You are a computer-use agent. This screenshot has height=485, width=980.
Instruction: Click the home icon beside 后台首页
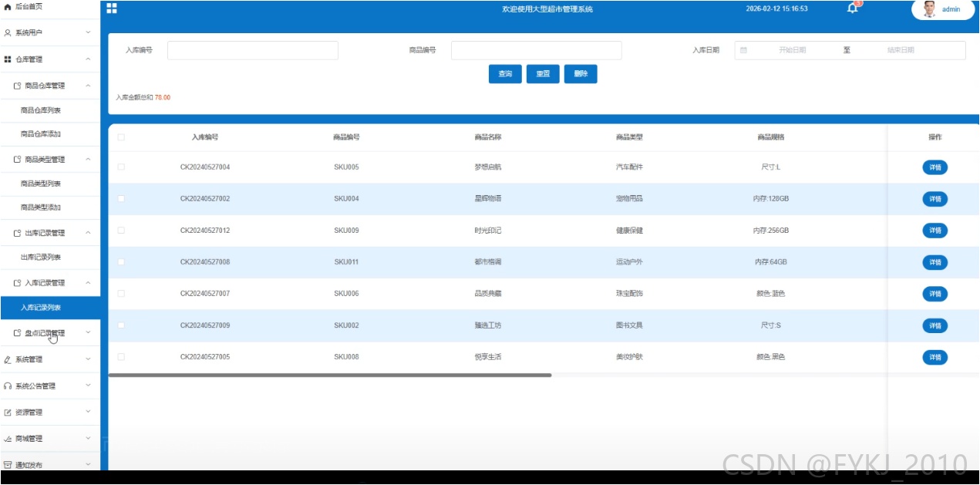pos(8,6)
